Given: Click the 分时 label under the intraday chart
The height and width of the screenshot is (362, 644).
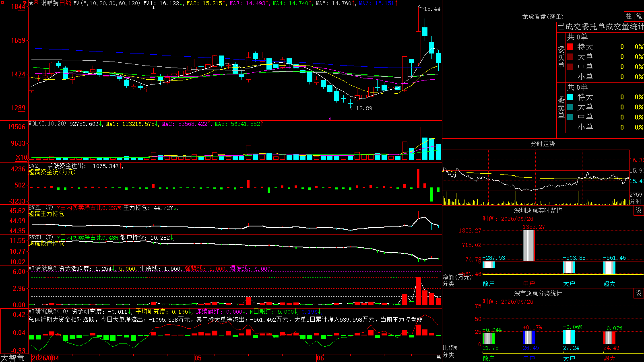Looking at the screenshot, I should [636, 202].
